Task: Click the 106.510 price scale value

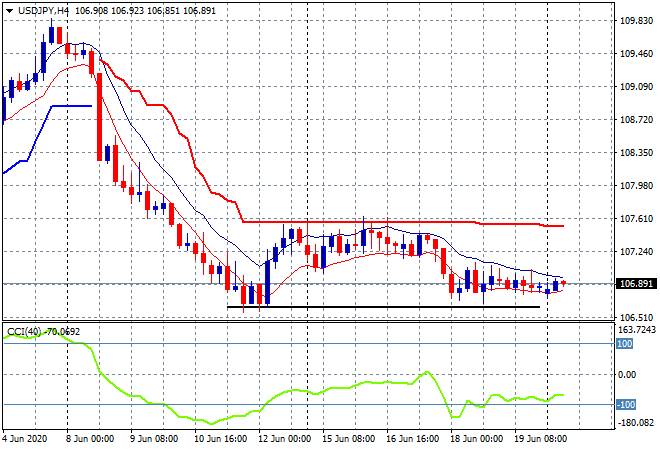Action: [x=636, y=317]
